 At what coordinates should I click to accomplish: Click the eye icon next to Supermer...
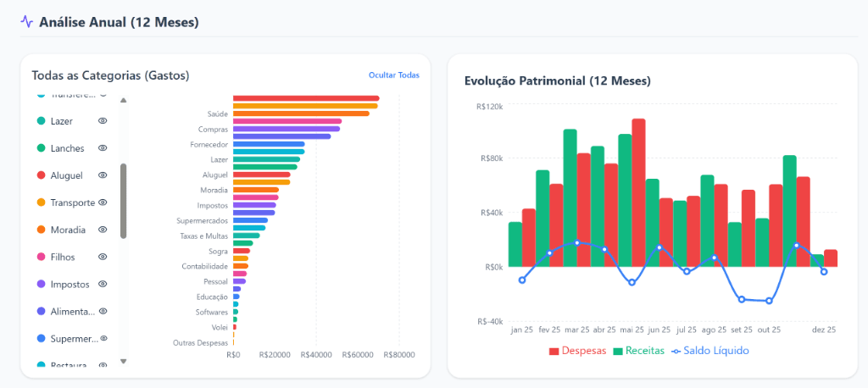[x=103, y=338]
